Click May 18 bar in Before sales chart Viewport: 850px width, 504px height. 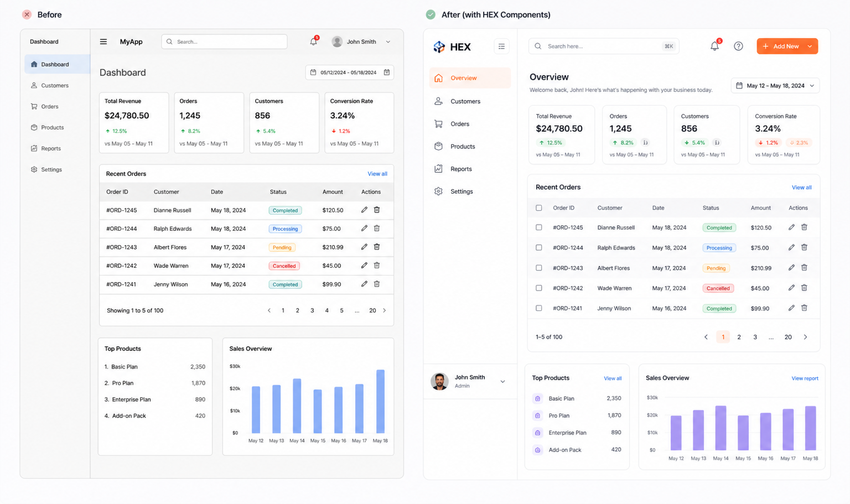(x=380, y=401)
